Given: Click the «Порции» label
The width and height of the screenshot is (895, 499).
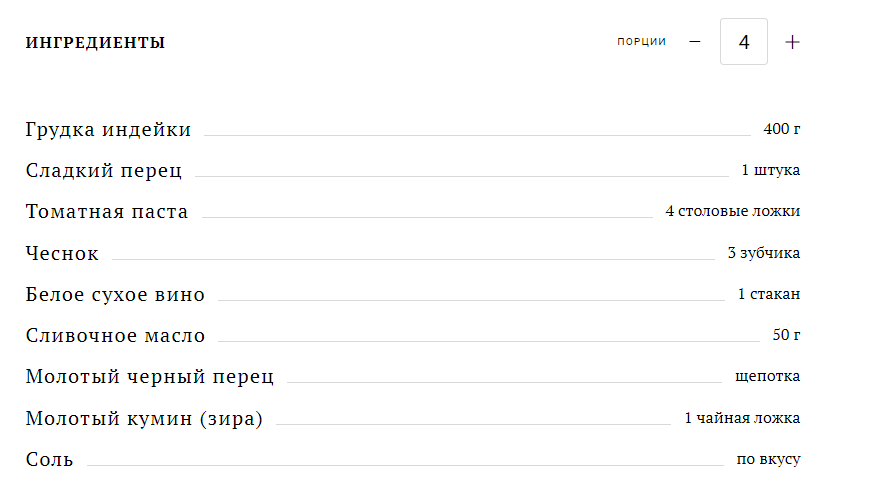Looking at the screenshot, I should click(x=641, y=42).
